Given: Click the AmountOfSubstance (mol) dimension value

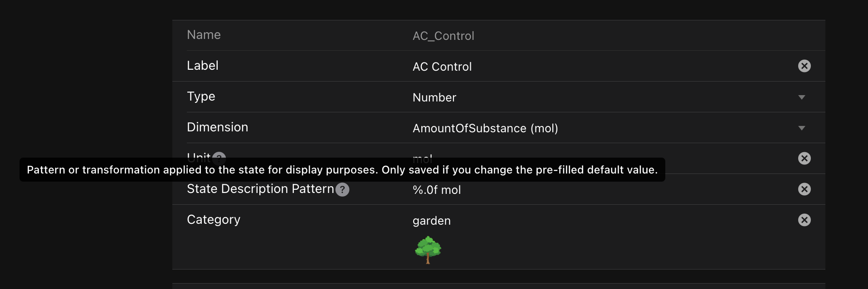Looking at the screenshot, I should 485,128.
